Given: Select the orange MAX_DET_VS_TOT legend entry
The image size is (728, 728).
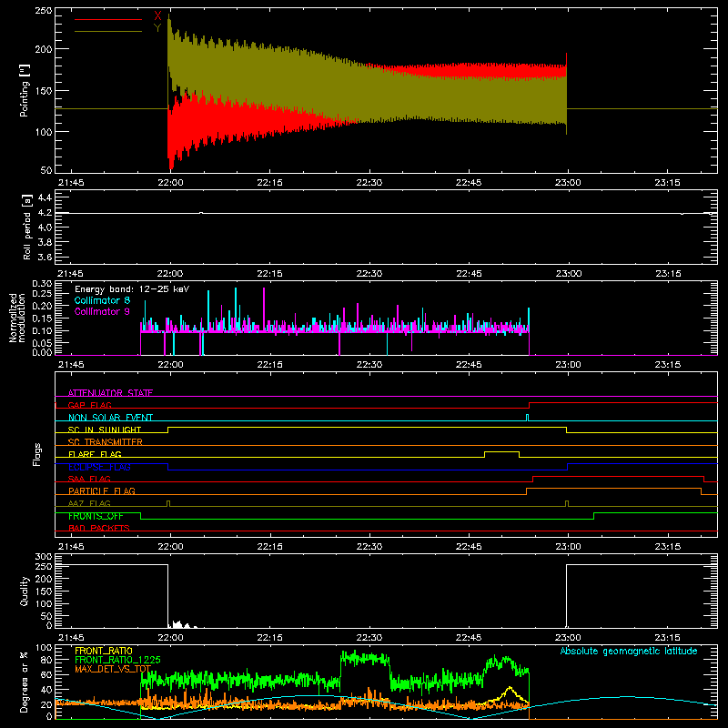Looking at the screenshot, I should (113, 669).
